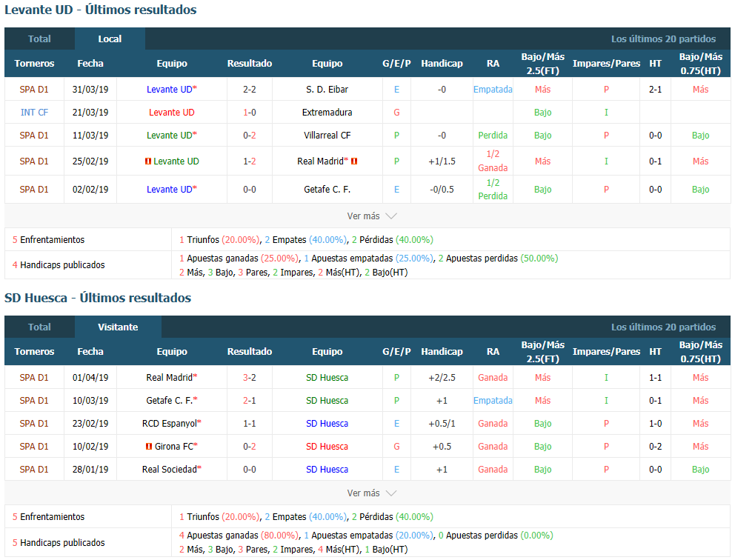
Task: Click Empatada RA value in Getafe-Huesca row
Action: click(x=493, y=401)
